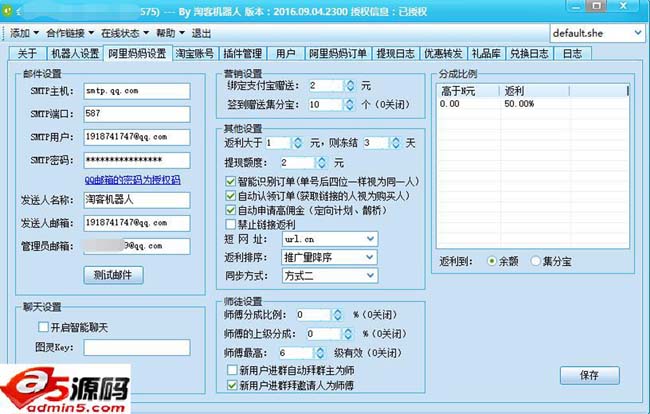
Task: Select the 集分宝 radio button
Action: (x=536, y=261)
